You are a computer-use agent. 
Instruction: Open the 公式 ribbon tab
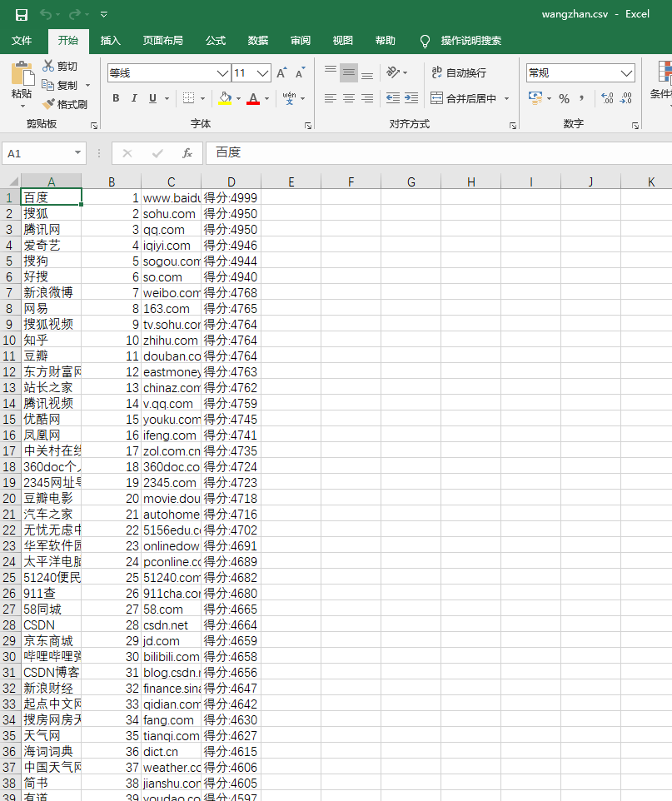[x=216, y=40]
